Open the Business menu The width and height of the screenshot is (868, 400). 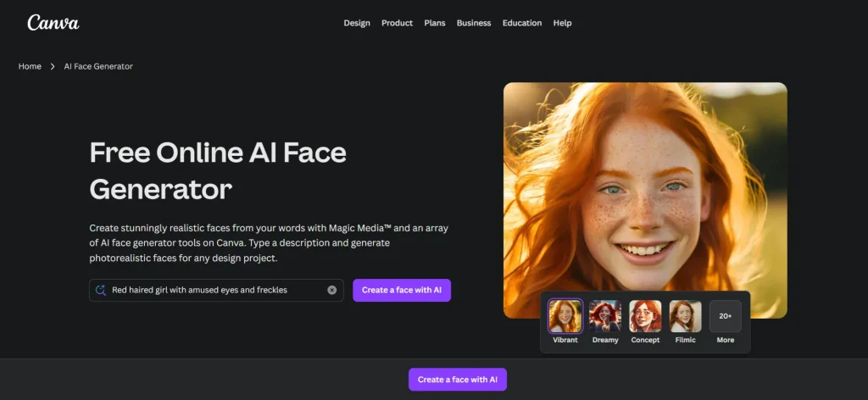tap(473, 23)
